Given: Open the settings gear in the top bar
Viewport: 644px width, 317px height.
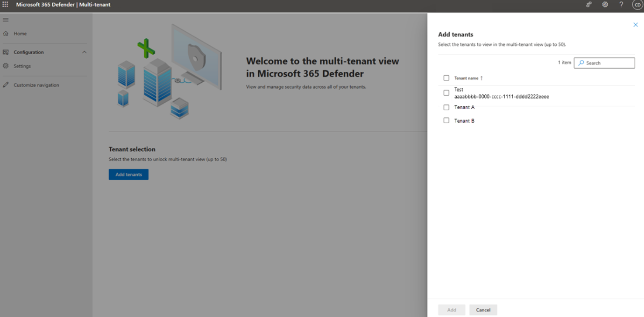Looking at the screenshot, I should tap(605, 5).
